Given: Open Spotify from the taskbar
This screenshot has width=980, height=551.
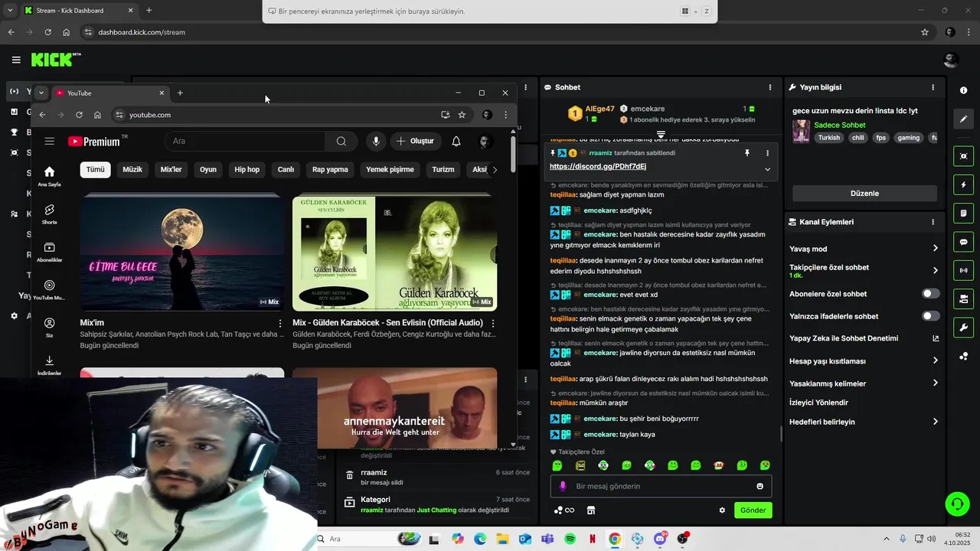Looking at the screenshot, I should 570,539.
